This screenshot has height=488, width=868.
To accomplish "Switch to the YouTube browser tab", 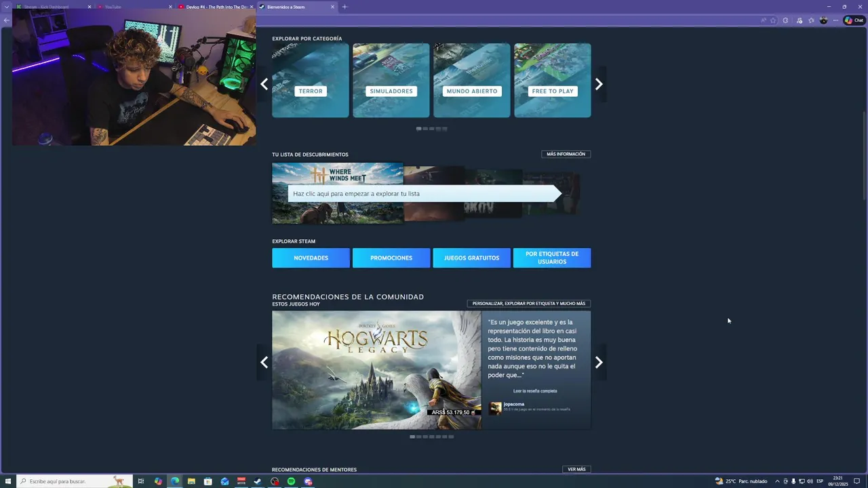I will tap(133, 7).
